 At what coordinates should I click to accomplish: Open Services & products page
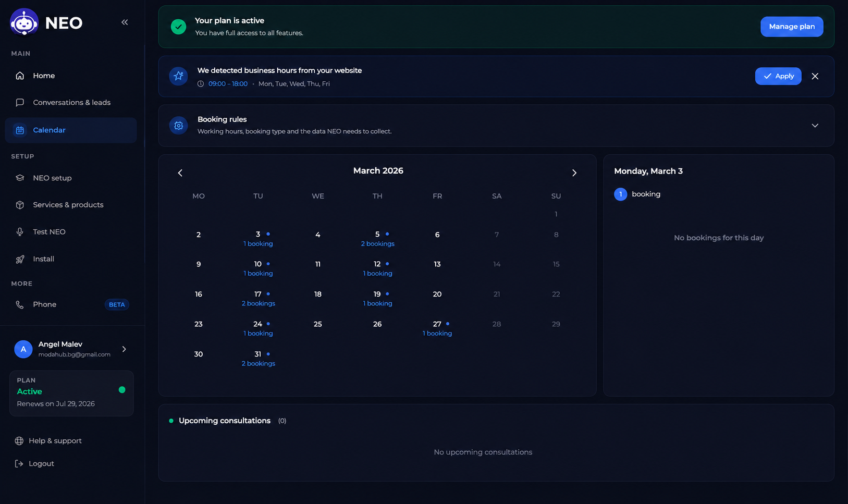click(x=71, y=205)
